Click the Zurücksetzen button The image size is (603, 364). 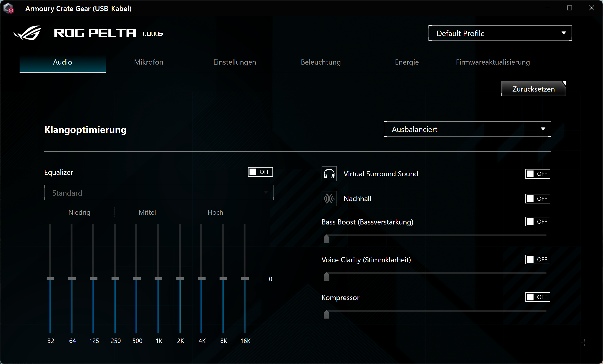tap(533, 89)
